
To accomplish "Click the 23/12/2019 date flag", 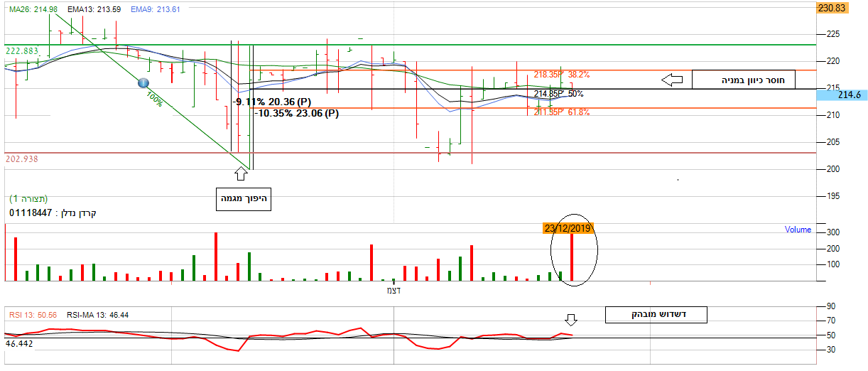I will [568, 228].
